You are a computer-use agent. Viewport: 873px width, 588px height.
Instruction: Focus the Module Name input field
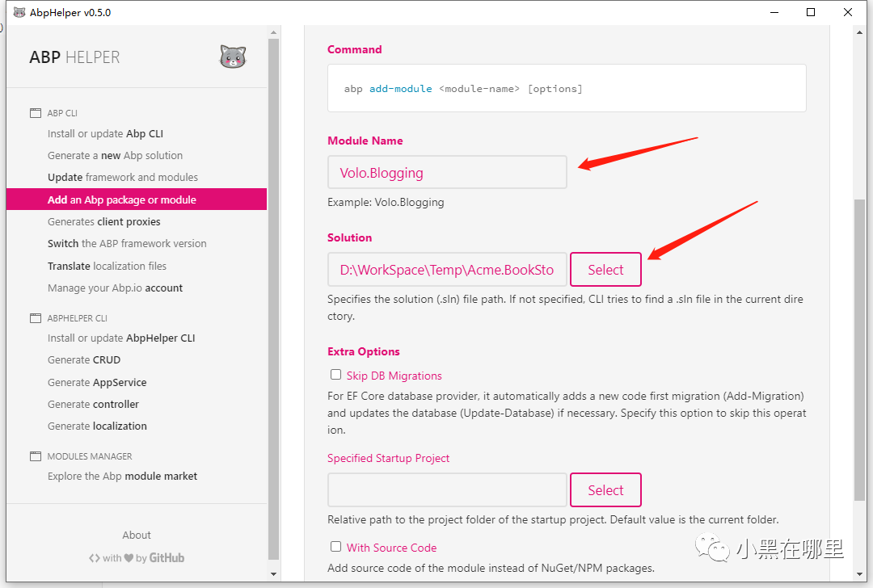tap(447, 173)
